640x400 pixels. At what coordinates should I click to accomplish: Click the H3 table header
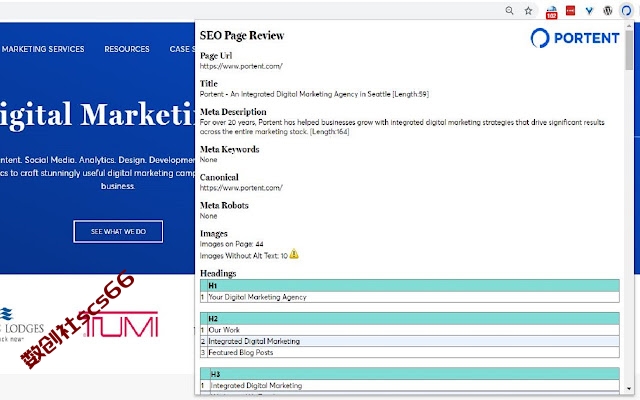410,374
